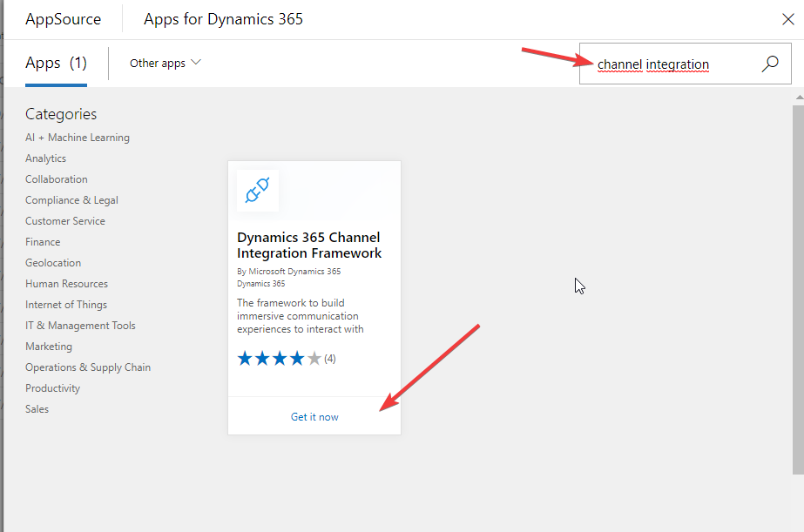Viewport: 804px width, 532px height.
Task: Click the vertical scrollbar thumb
Action: click(x=798, y=290)
